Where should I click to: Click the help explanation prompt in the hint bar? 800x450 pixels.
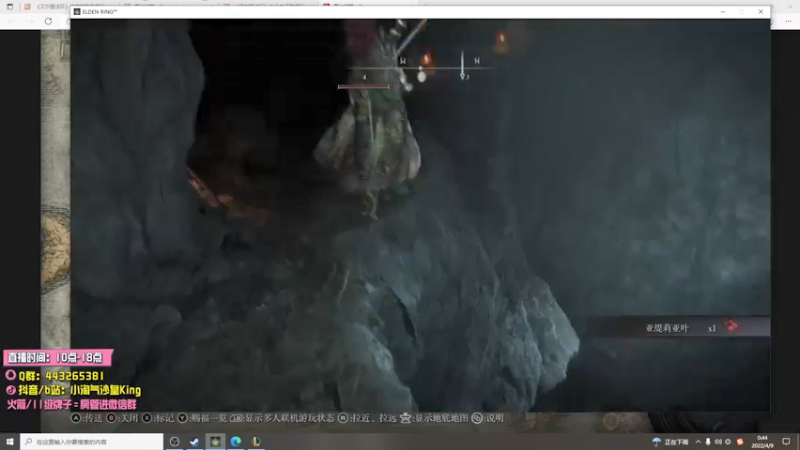(488, 418)
